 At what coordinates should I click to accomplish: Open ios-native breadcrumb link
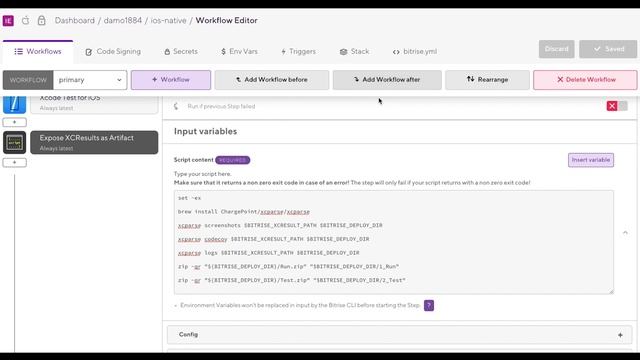click(x=168, y=20)
